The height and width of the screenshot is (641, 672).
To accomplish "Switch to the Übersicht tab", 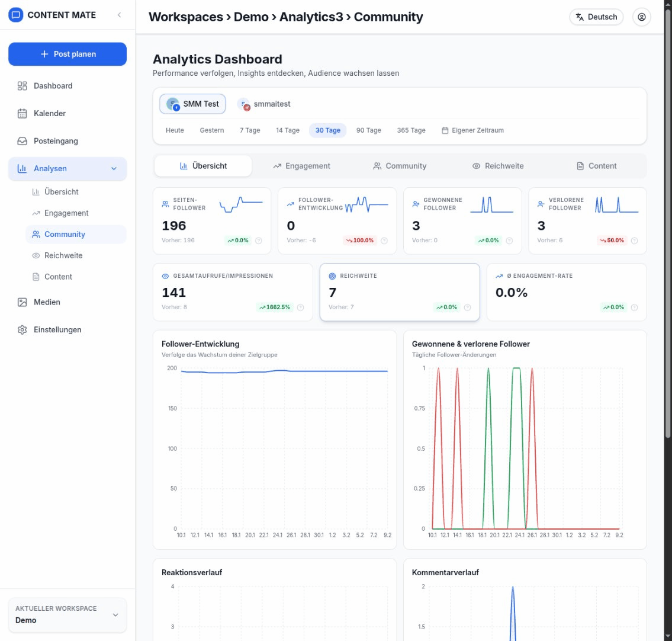I will click(x=203, y=166).
